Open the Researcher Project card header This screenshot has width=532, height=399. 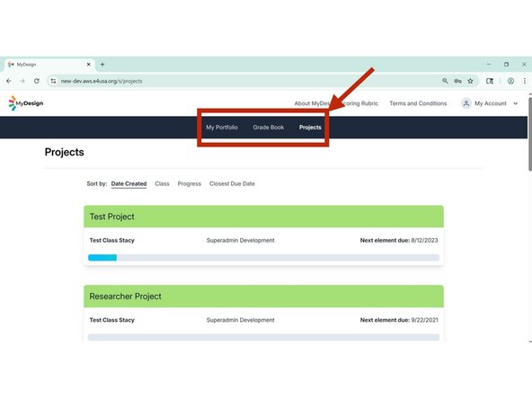click(263, 297)
